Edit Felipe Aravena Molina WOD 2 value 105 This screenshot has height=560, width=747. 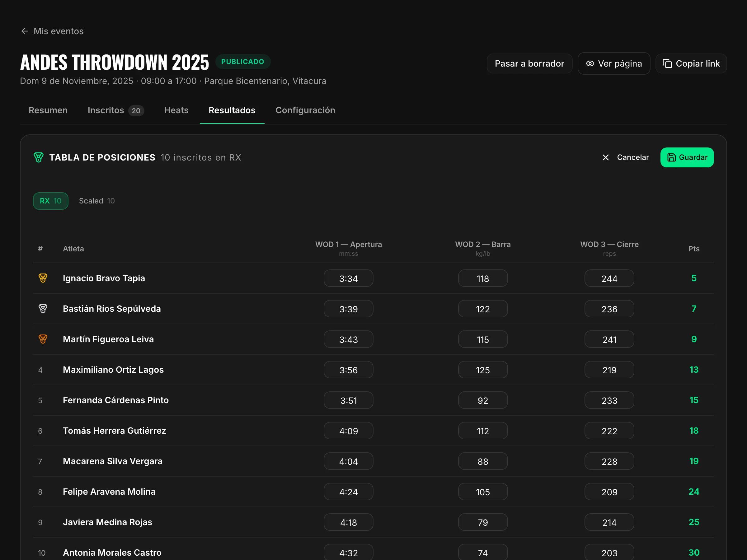[x=483, y=492]
